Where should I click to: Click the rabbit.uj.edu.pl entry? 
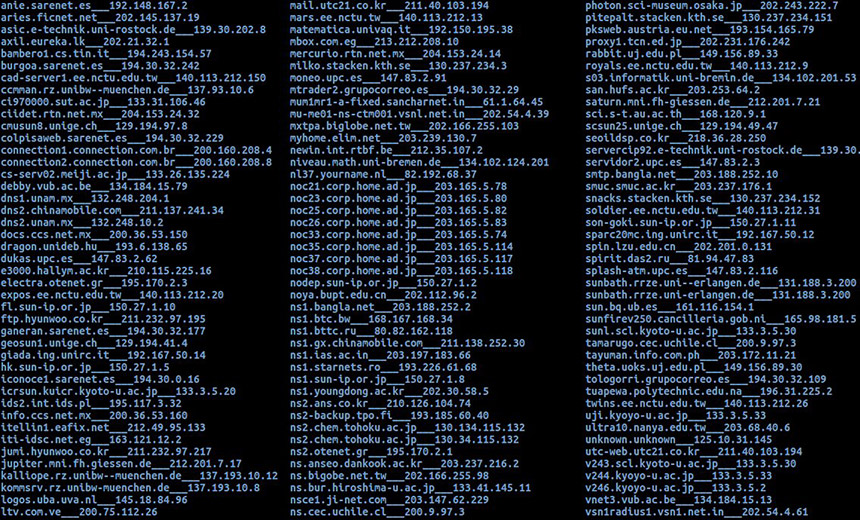682,54
